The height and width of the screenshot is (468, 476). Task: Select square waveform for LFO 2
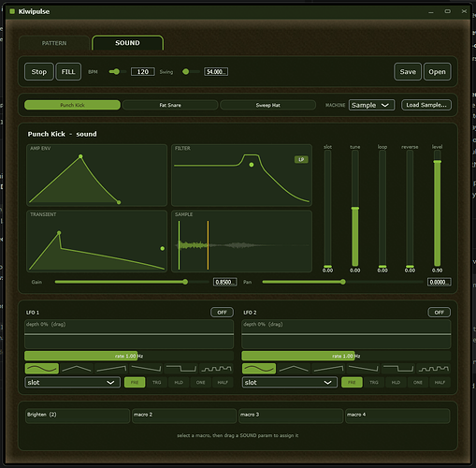(398, 369)
